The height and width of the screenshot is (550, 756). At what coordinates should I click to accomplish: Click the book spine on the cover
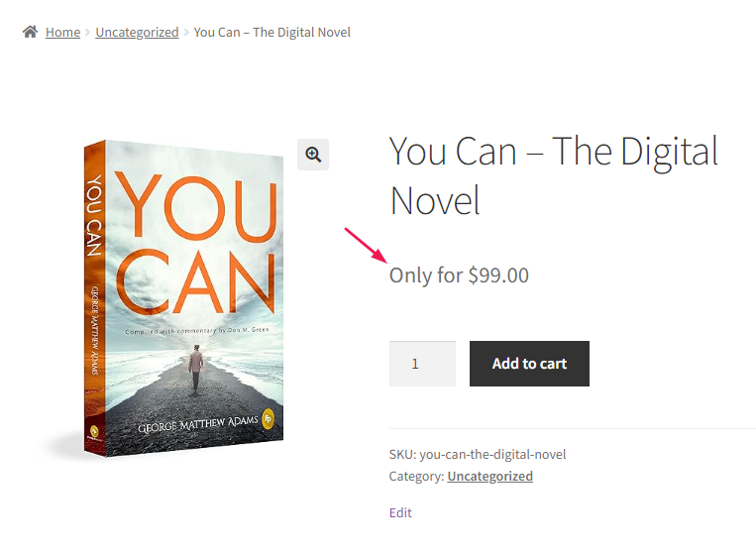94,299
